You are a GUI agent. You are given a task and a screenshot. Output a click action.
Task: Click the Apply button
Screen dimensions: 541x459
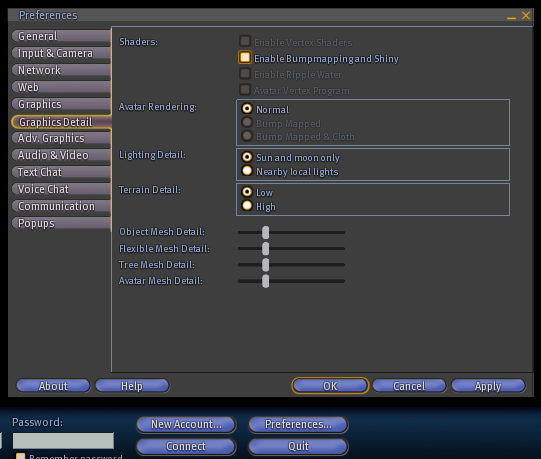[488, 386]
